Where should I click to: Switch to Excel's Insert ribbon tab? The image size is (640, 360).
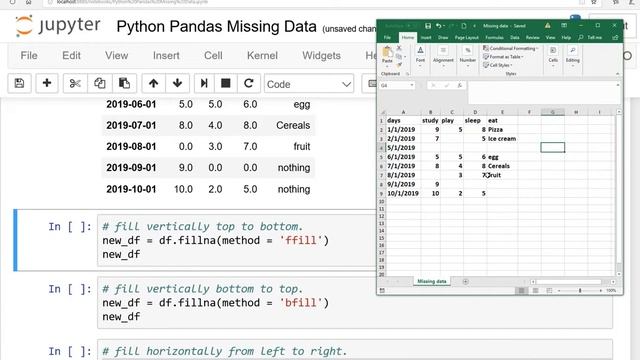coord(426,38)
